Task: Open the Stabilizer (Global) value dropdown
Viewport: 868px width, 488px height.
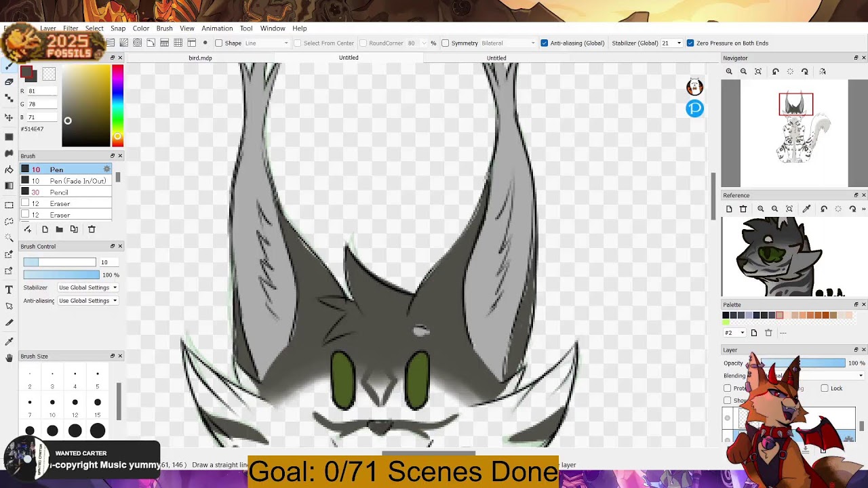Action: (x=679, y=43)
